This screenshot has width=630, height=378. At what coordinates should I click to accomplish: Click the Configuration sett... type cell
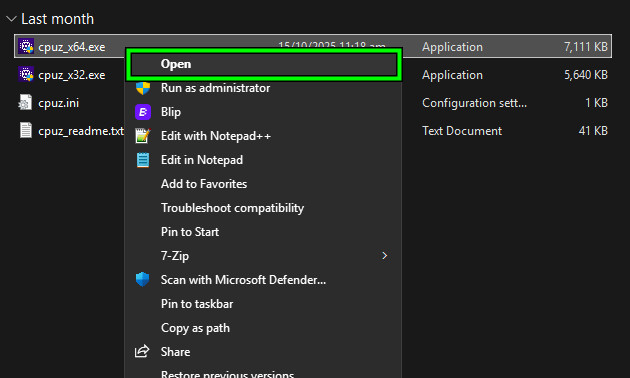coord(475,103)
